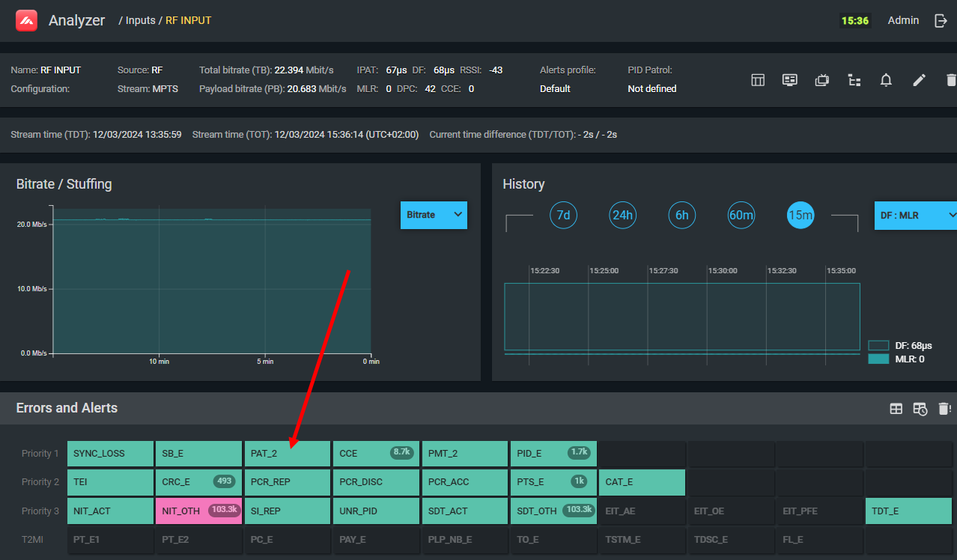The image size is (957, 560).
Task: Clear errors with trash exclamation icon
Action: 944,409
